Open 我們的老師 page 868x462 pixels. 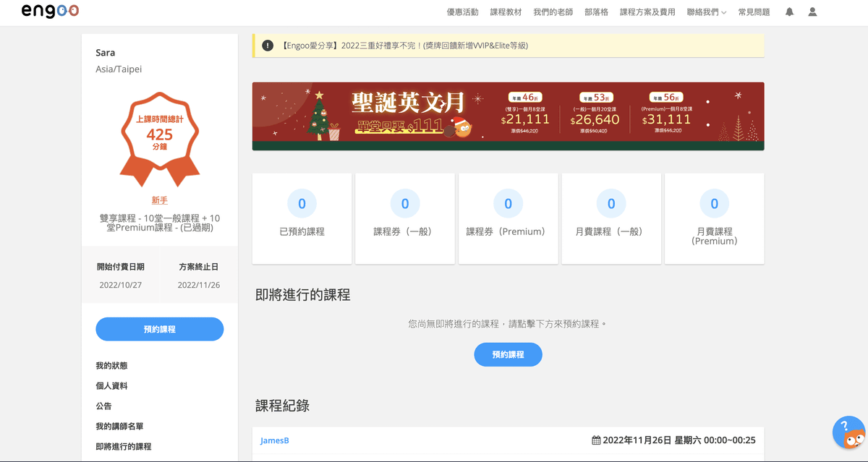[553, 12]
